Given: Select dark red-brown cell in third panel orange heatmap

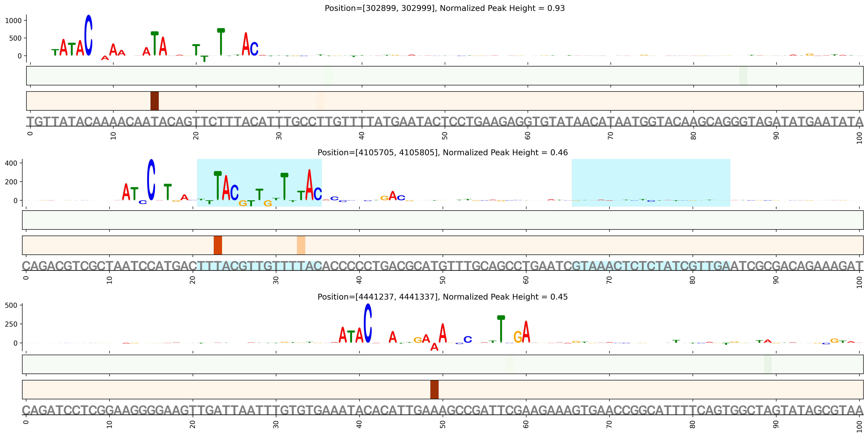Looking at the screenshot, I should pos(434,390).
